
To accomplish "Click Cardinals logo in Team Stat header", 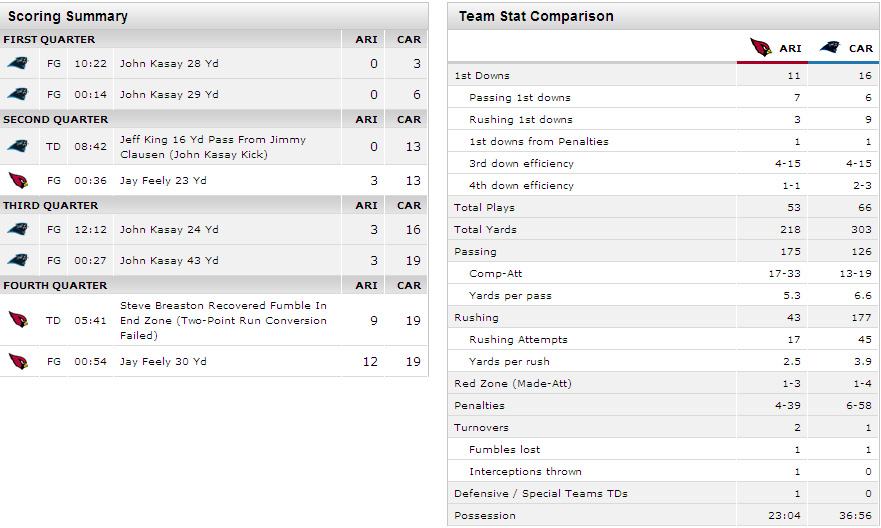I will 762,47.
